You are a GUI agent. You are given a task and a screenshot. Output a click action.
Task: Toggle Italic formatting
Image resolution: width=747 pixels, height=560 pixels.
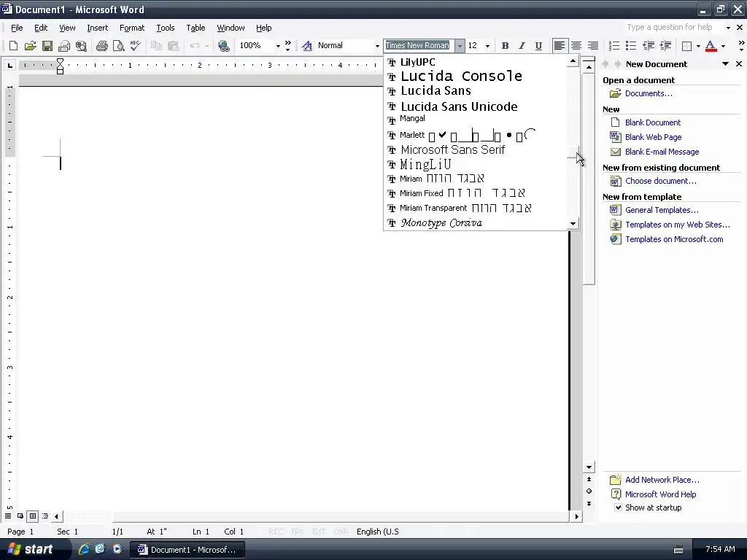tap(522, 46)
